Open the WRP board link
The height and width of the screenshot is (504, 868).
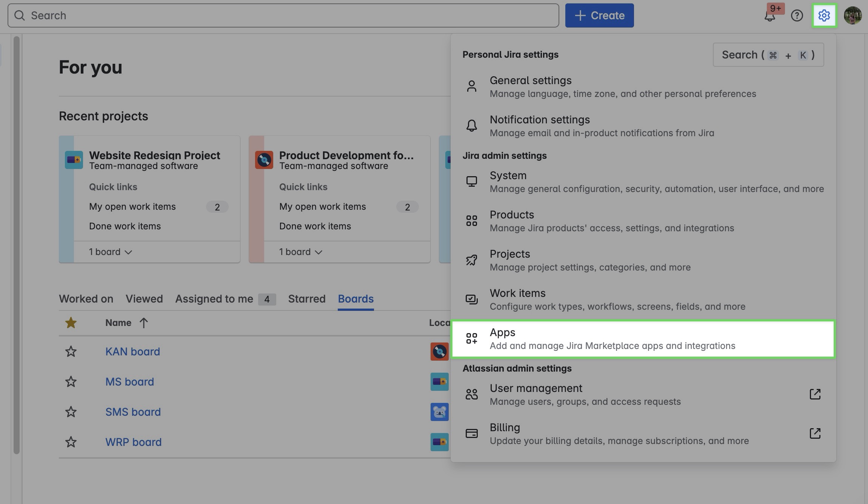click(x=133, y=442)
